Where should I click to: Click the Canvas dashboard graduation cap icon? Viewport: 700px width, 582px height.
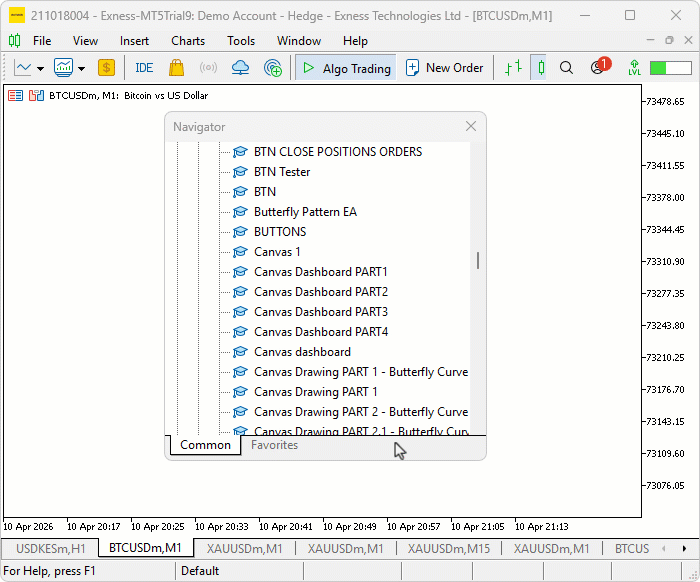tap(240, 352)
